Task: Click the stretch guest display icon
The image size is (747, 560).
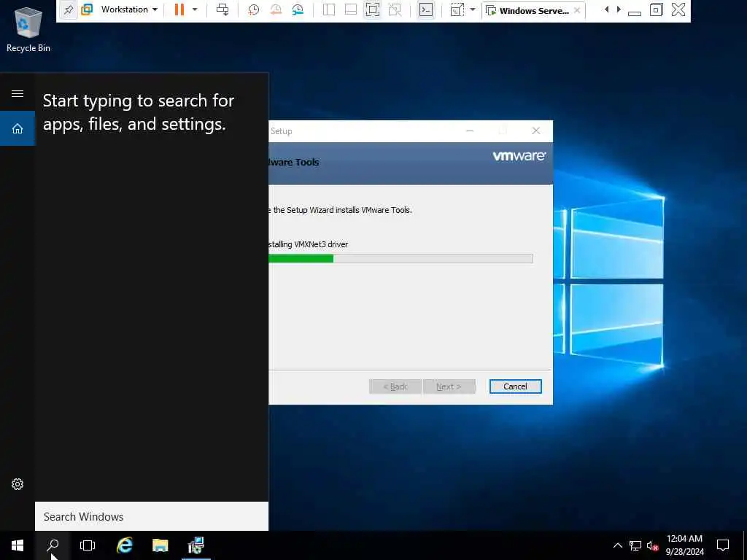Action: pos(457,9)
